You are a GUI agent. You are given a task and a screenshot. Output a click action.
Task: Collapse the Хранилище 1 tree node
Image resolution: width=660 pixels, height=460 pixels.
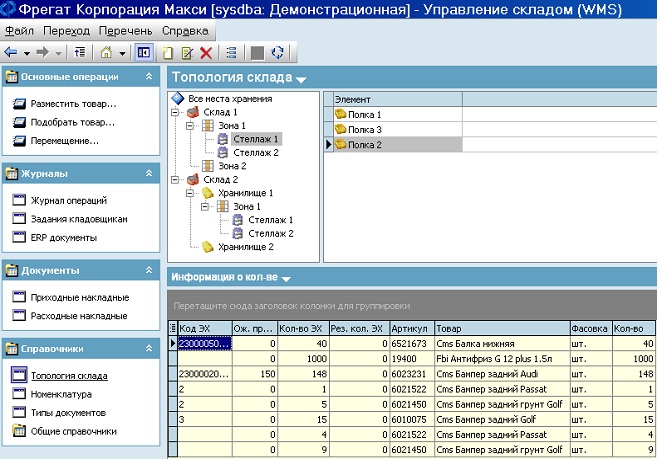tap(190, 193)
